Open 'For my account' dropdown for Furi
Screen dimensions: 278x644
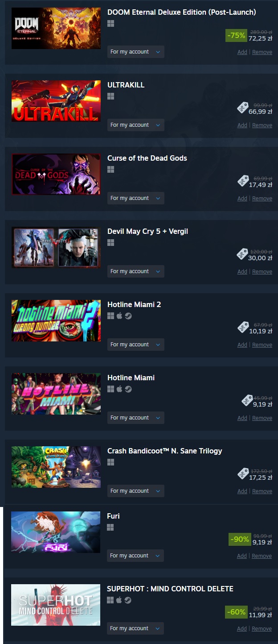pos(135,556)
